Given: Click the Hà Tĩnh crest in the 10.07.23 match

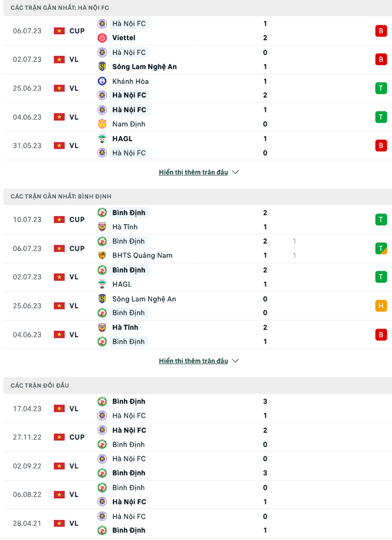Looking at the screenshot, I should pos(102,227).
